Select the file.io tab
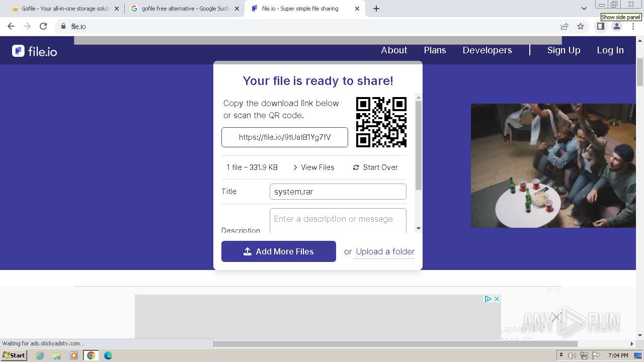 (x=305, y=9)
